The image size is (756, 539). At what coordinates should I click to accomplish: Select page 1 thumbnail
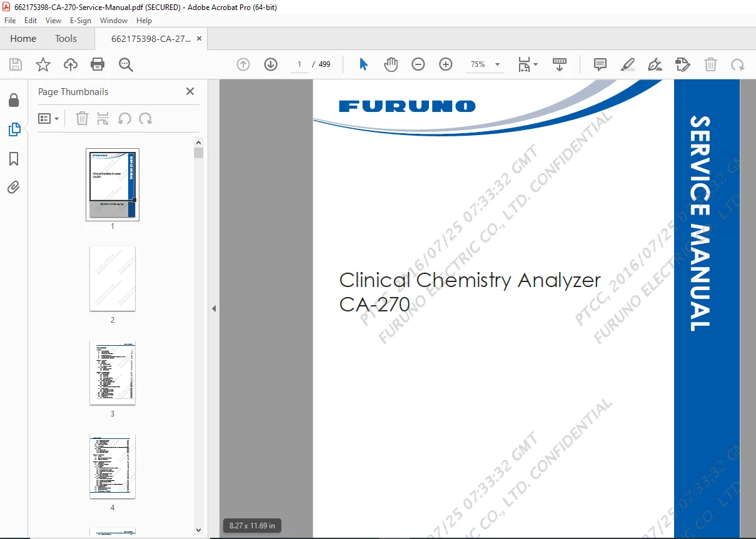tap(113, 184)
